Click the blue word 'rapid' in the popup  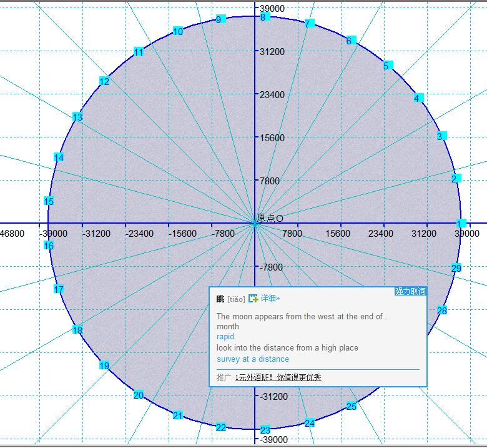(225, 337)
